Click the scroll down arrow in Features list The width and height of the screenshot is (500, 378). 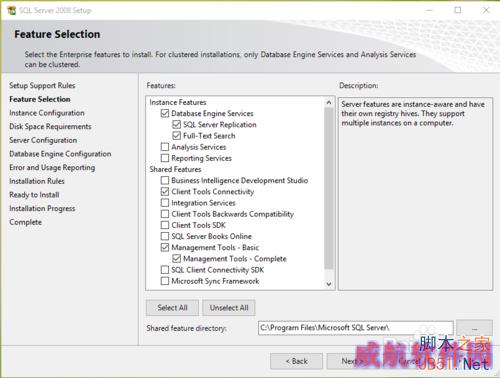click(x=329, y=284)
